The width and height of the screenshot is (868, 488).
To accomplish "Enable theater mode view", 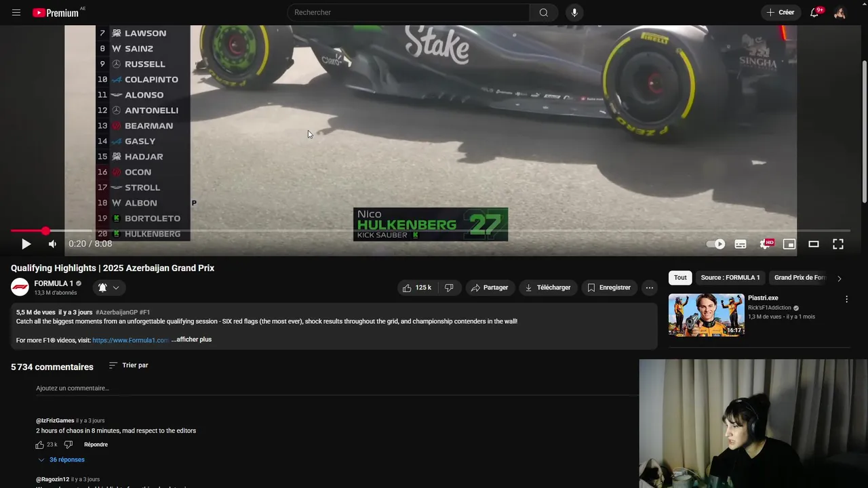I will coord(814,244).
